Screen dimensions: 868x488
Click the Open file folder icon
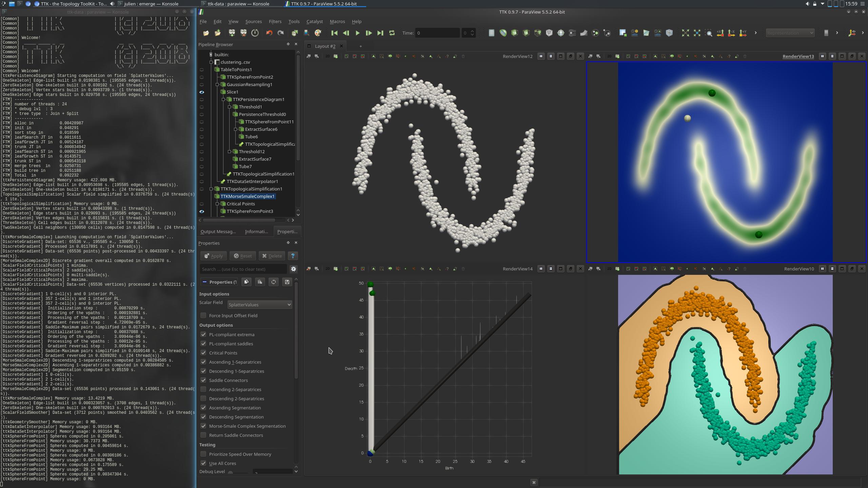(x=206, y=33)
